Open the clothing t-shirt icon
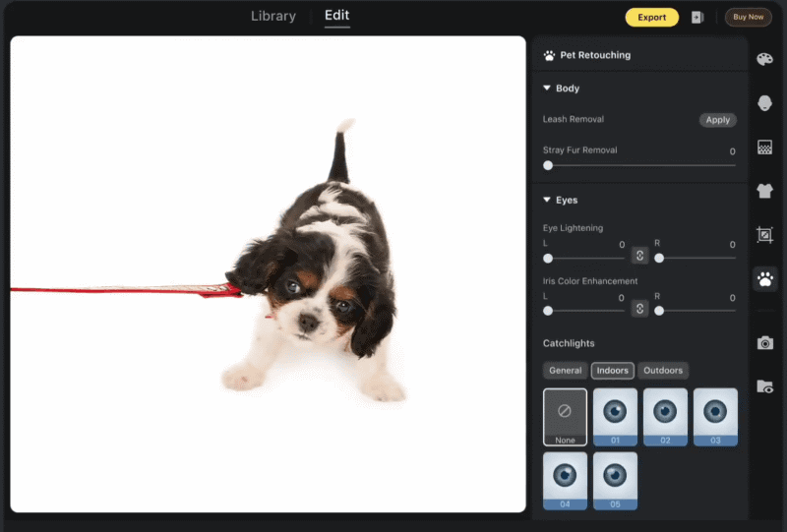The width and height of the screenshot is (787, 532). tap(764, 191)
